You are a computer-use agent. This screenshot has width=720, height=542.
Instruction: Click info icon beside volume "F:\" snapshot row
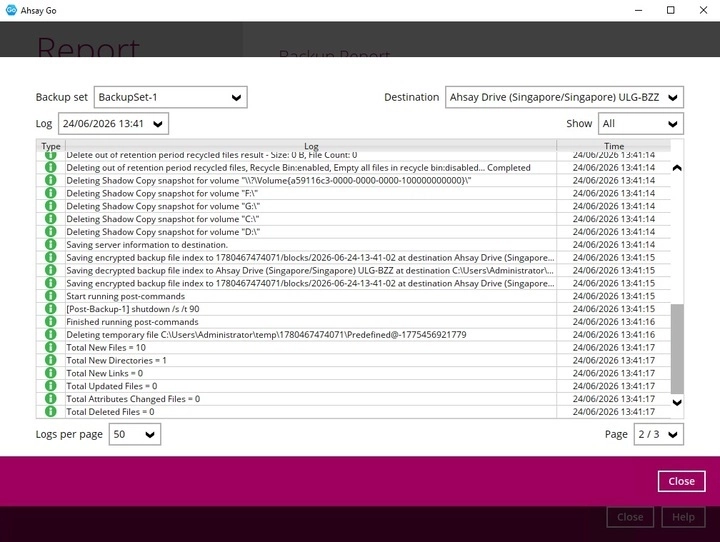click(51, 193)
